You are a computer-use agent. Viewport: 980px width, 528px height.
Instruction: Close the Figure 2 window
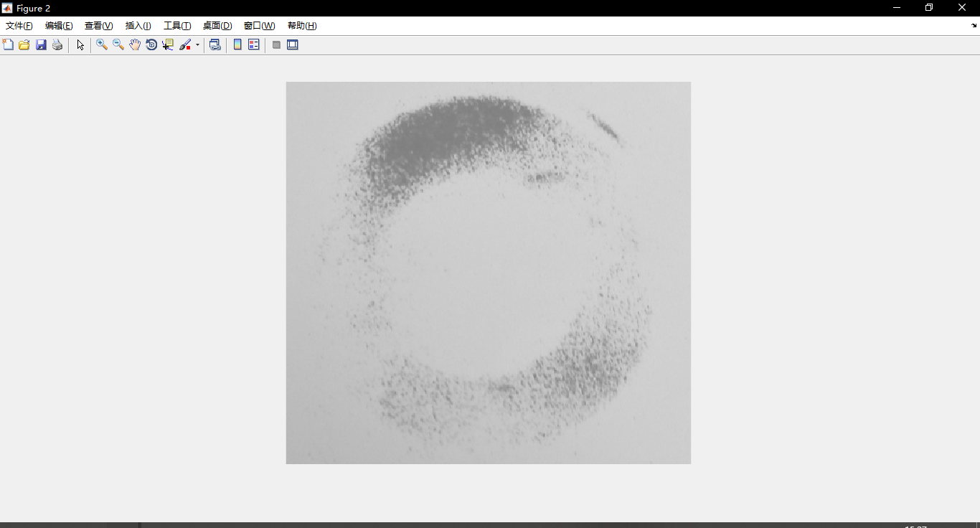[x=962, y=8]
